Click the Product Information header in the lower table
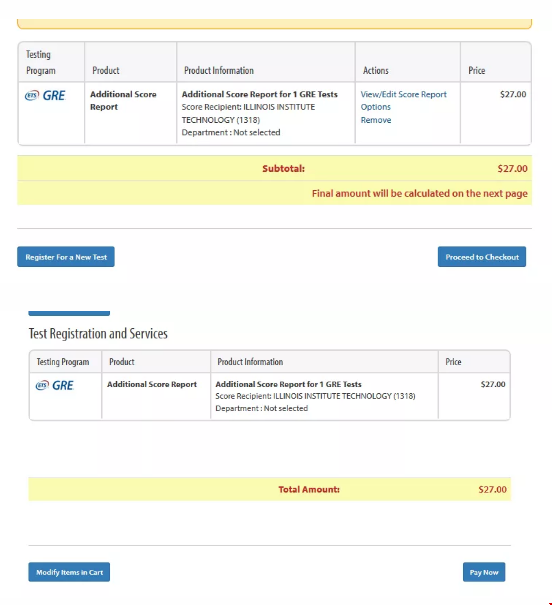552x605 pixels. tap(250, 362)
